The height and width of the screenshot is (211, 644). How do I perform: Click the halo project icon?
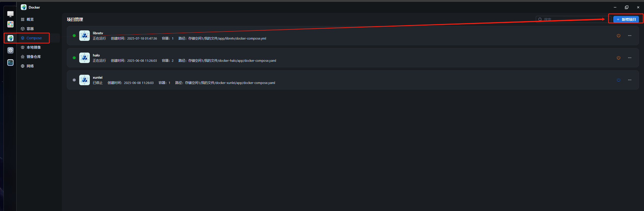click(85, 58)
